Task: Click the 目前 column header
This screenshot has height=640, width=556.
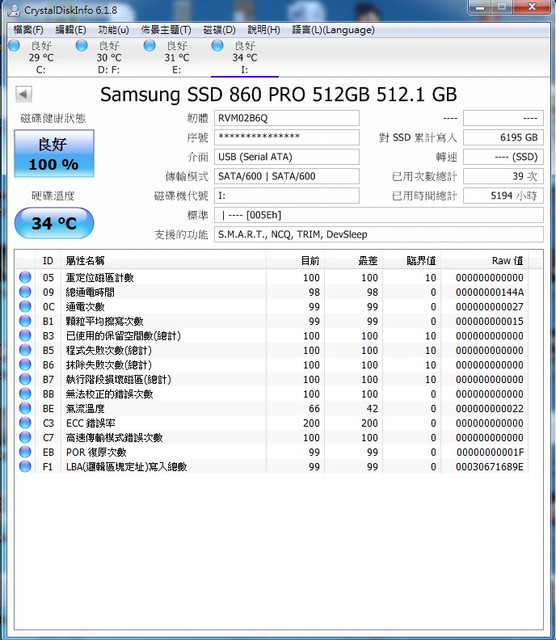Action: pyautogui.click(x=296, y=261)
